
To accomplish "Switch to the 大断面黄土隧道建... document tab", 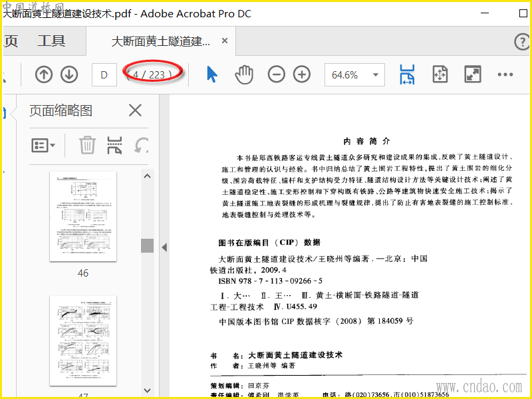I will coord(161,41).
